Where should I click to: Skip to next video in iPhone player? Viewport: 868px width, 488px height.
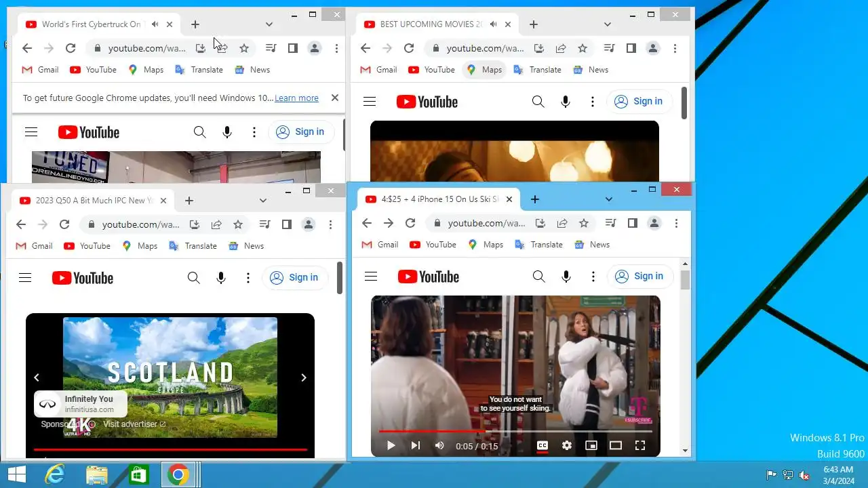(x=415, y=445)
